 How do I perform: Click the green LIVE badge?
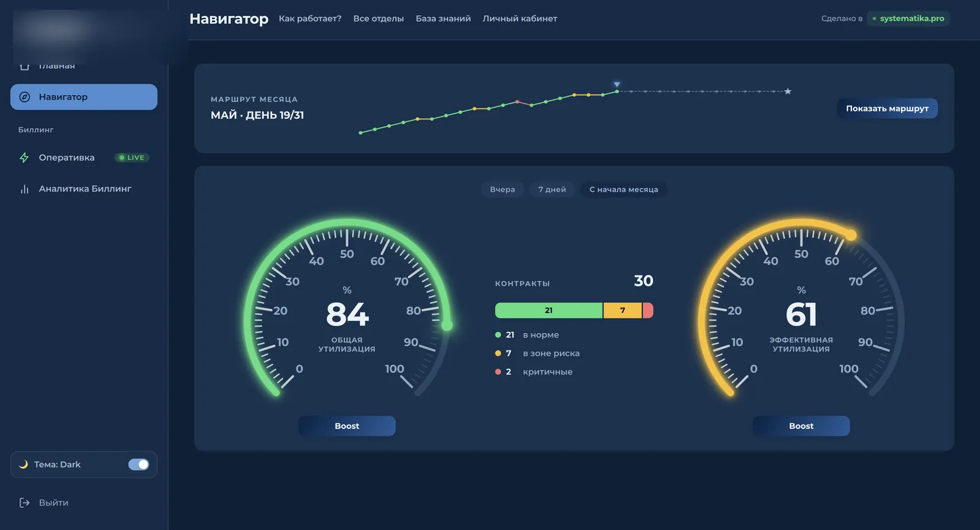(x=132, y=157)
